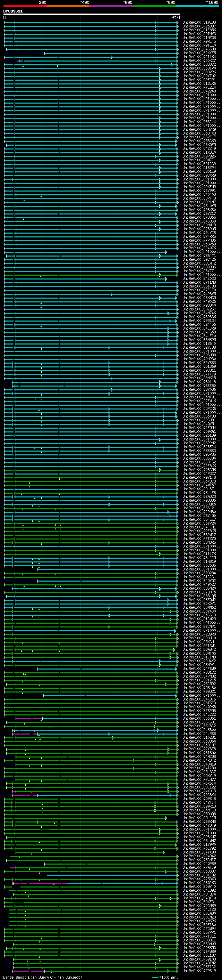Click the UniRef100_A9P926 entry
Screen dimensions: 222x980
(199, 156)
